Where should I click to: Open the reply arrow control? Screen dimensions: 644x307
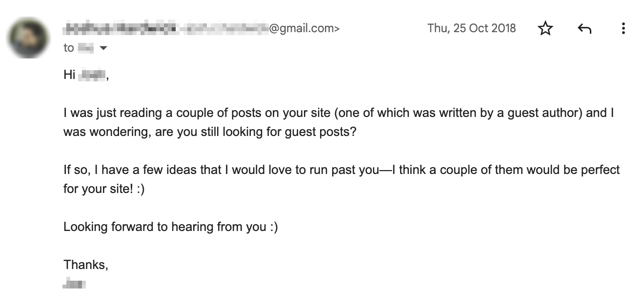click(x=584, y=28)
